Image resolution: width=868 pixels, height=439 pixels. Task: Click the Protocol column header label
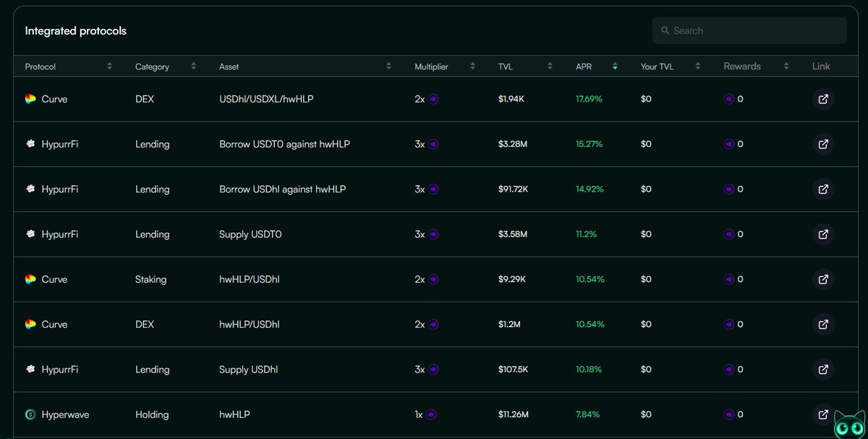pos(41,67)
